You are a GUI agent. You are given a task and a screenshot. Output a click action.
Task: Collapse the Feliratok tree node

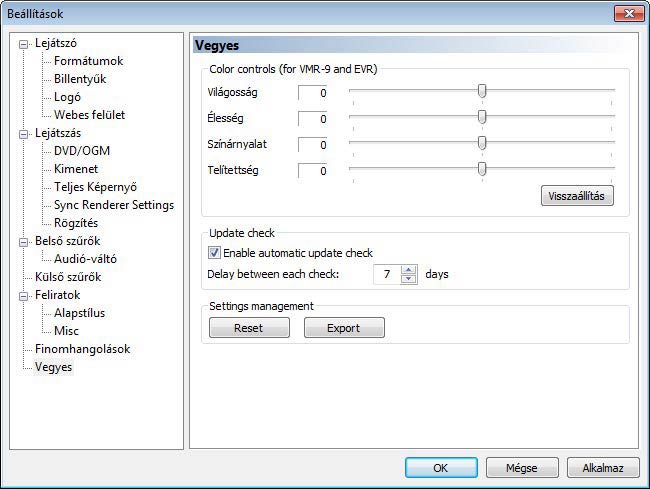(25, 296)
